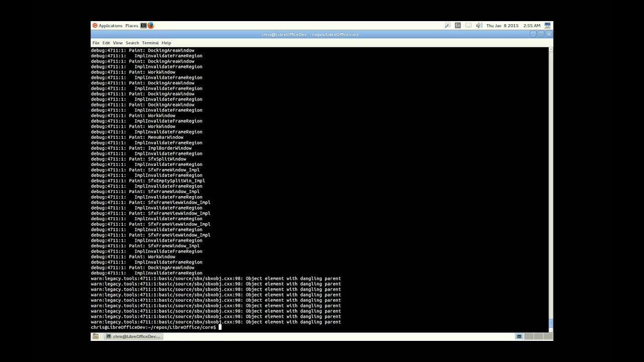Click terminal scrollbar up arrow
Screen dimensions: 644x362
click(x=550, y=50)
